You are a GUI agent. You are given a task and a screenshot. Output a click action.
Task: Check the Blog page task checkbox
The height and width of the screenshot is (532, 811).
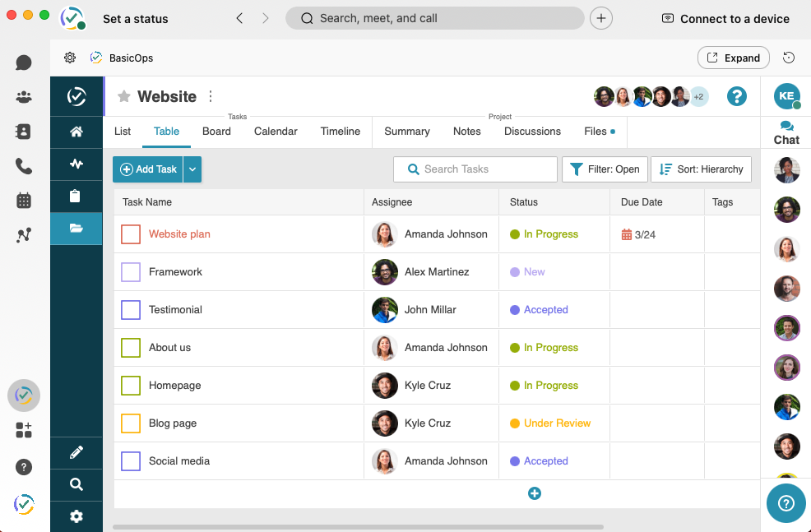click(130, 423)
